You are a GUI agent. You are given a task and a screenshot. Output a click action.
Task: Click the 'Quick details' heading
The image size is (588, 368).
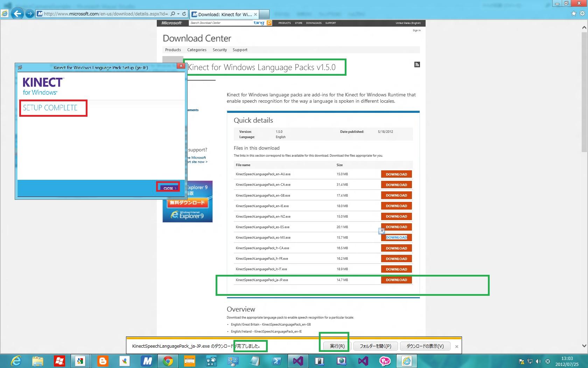click(253, 120)
